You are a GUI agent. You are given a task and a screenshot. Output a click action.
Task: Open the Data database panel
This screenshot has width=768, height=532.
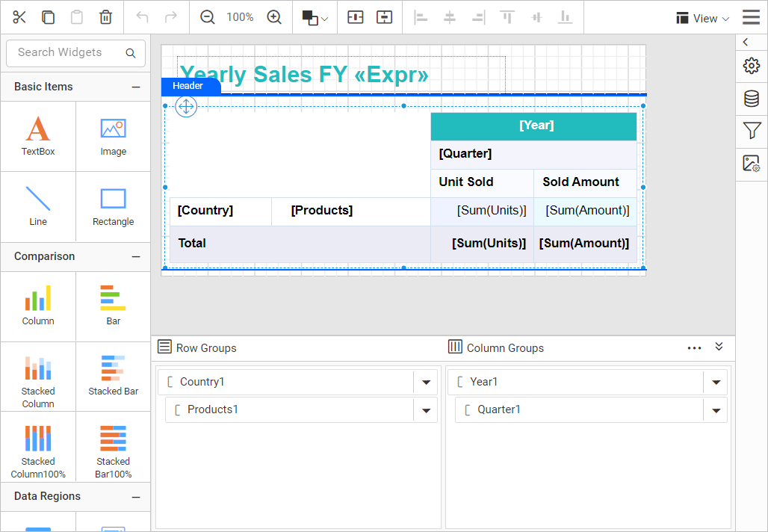pos(752,99)
